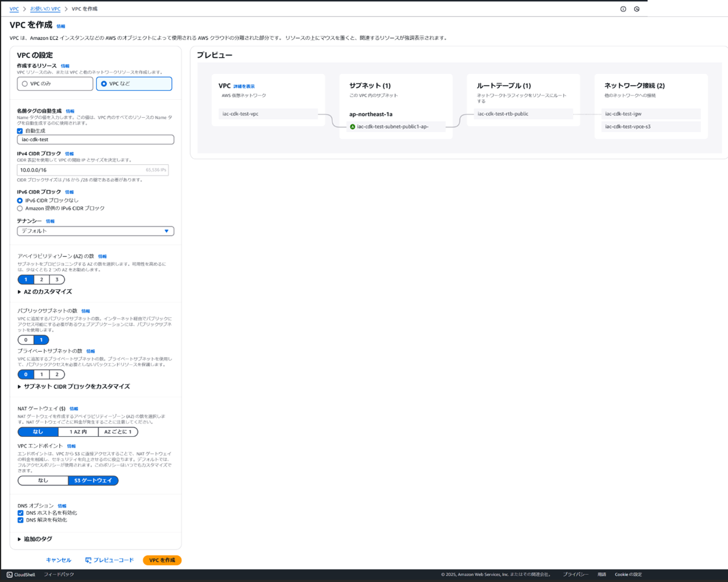Set private subnets count to 1
This screenshot has height=582, width=728.
(41, 375)
